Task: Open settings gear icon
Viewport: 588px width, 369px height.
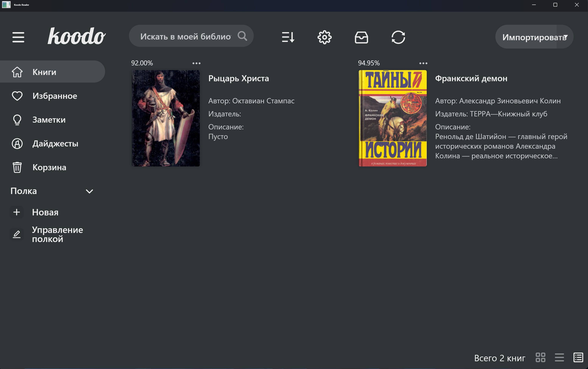Action: [324, 37]
